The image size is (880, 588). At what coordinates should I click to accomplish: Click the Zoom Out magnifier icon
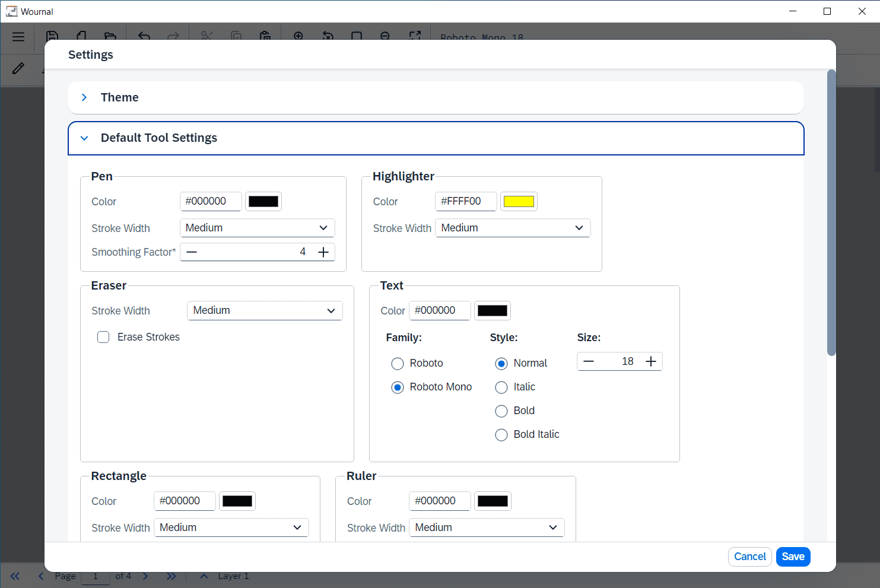tap(385, 36)
